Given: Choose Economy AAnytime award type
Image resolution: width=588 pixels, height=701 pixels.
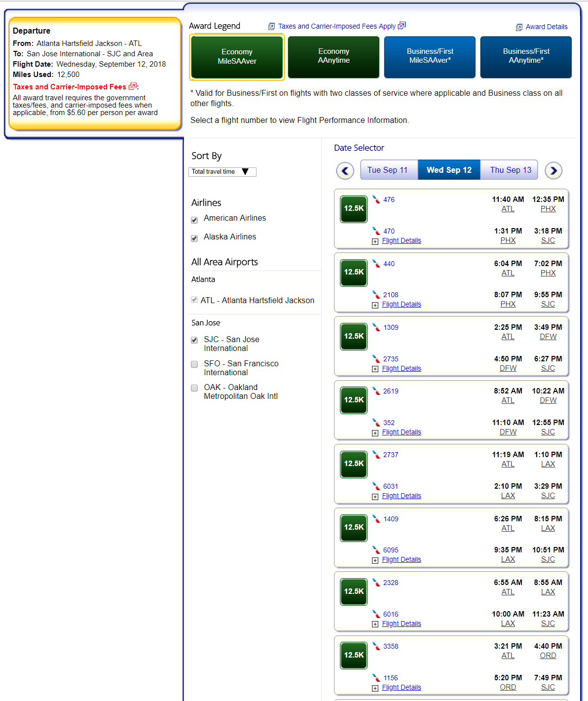Looking at the screenshot, I should pyautogui.click(x=333, y=57).
